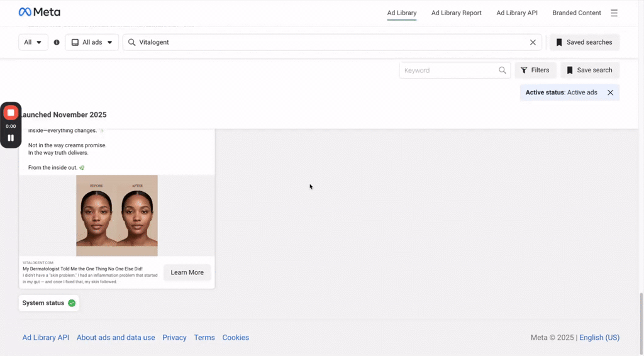Open the Ad Library Report tab
The image size is (644, 356).
457,13
